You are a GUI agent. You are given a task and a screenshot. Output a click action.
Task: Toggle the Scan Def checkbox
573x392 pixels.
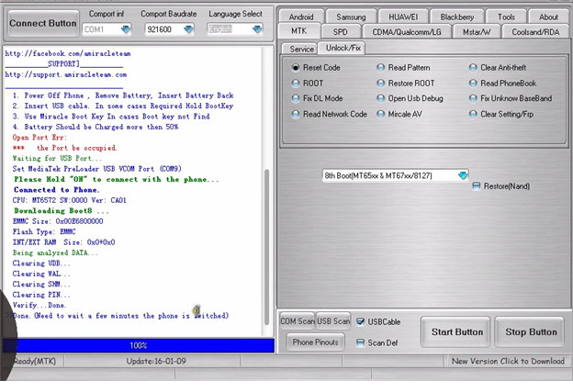[x=361, y=342]
